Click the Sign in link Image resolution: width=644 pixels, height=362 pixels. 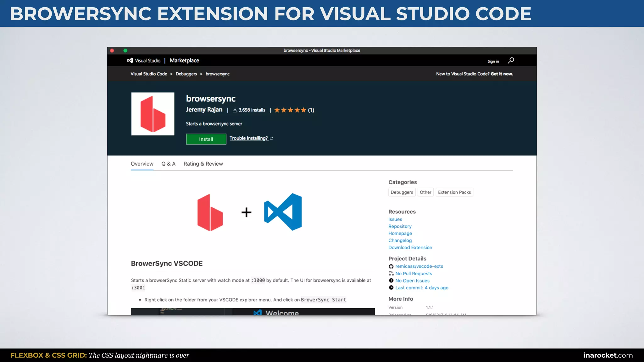point(493,61)
